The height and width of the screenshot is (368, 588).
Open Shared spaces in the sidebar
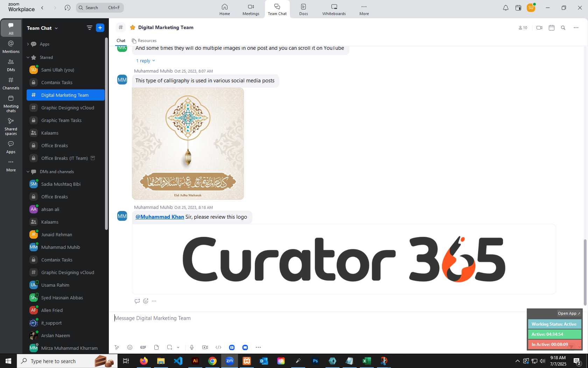coord(11,127)
